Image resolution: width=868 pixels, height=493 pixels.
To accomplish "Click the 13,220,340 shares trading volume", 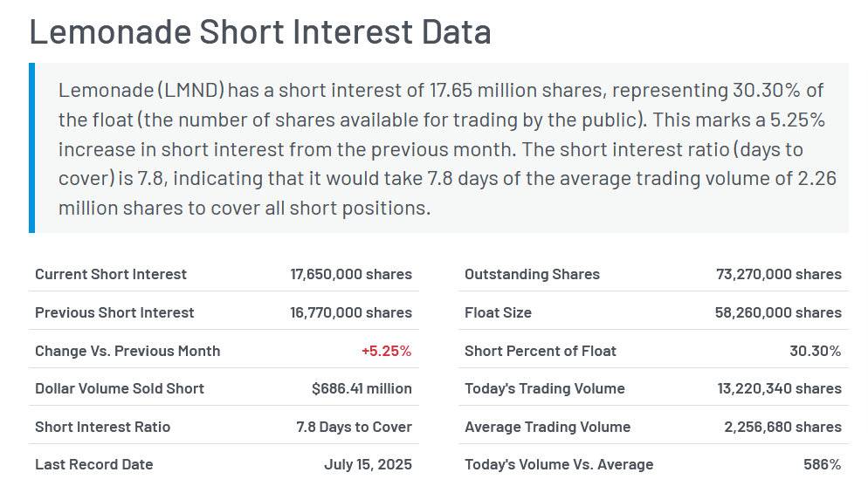I will 781,388.
